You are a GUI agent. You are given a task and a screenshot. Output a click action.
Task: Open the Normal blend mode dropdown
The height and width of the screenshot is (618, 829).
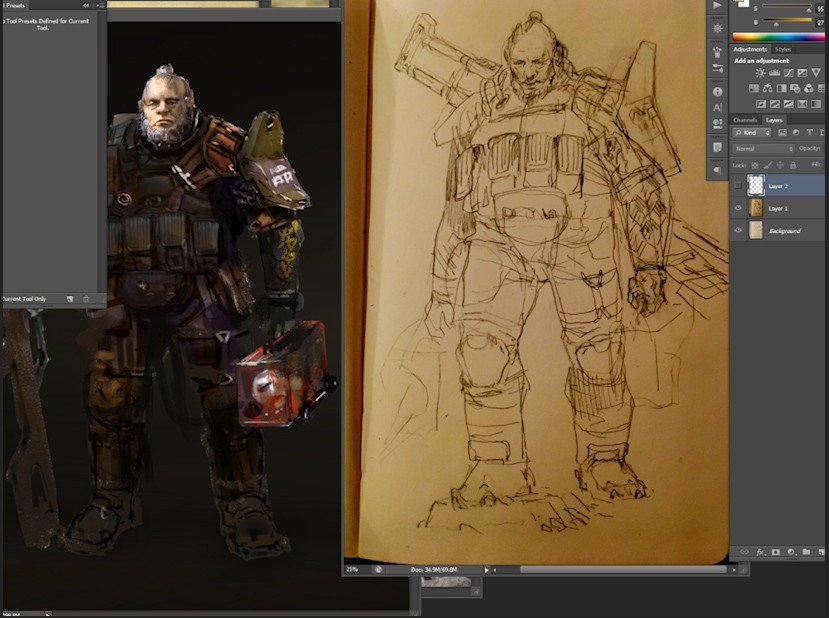(x=763, y=149)
